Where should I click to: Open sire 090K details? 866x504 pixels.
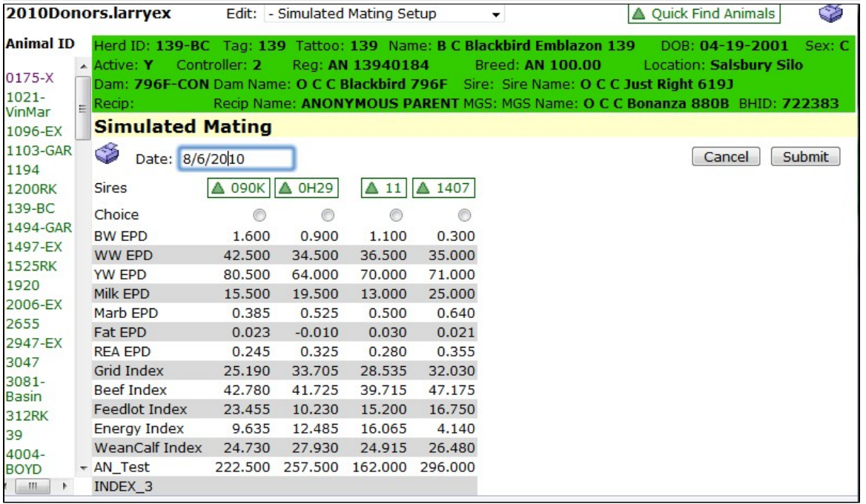click(239, 188)
